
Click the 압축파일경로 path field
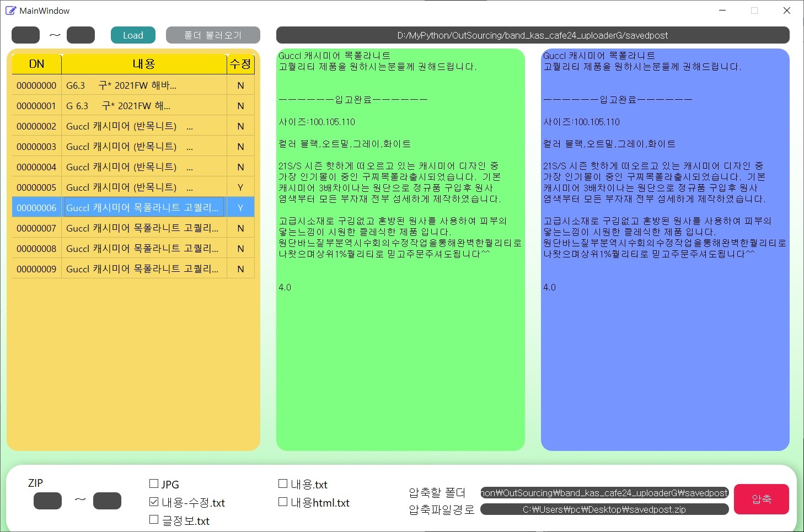tap(603, 509)
